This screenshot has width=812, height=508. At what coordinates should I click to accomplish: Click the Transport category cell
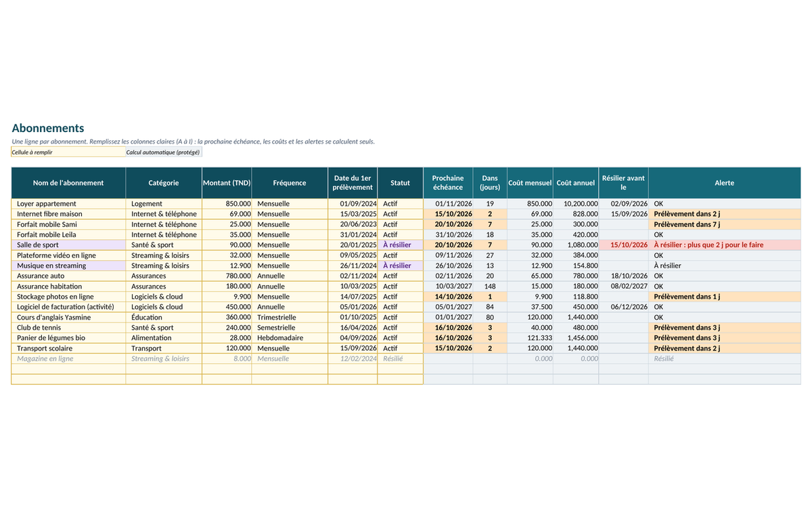click(x=164, y=348)
